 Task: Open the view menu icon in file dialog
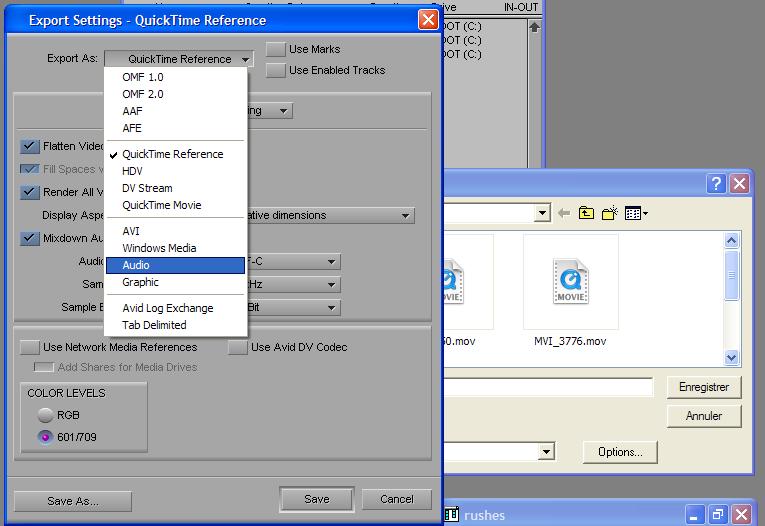click(x=636, y=213)
